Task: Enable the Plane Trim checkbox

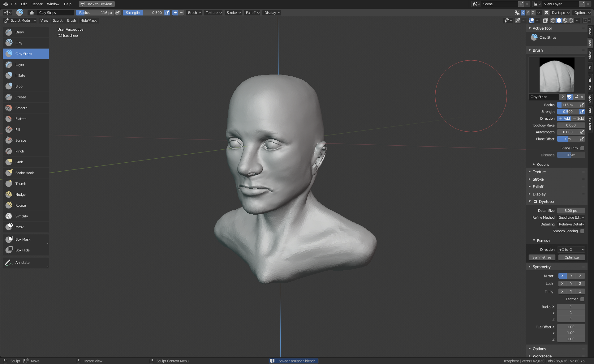Action: (582, 148)
